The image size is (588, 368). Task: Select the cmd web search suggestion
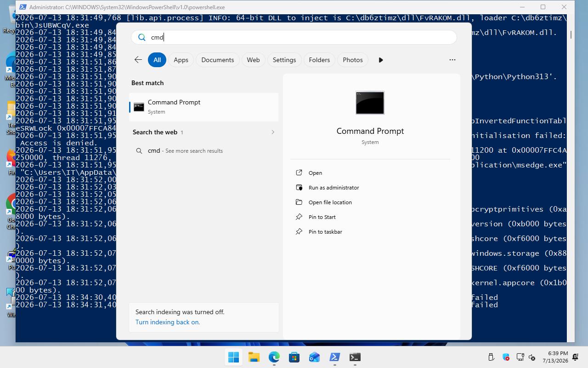[x=204, y=151]
